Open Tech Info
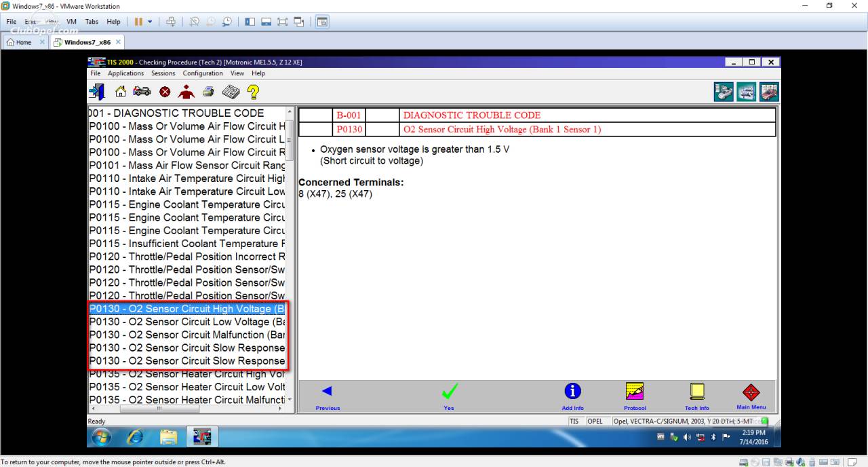 [697, 396]
